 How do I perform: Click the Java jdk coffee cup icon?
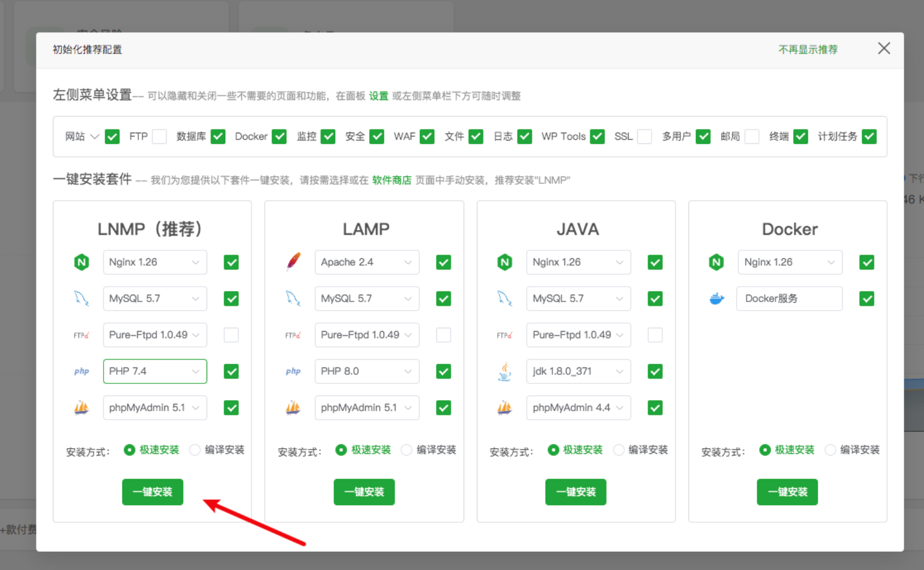tap(505, 371)
